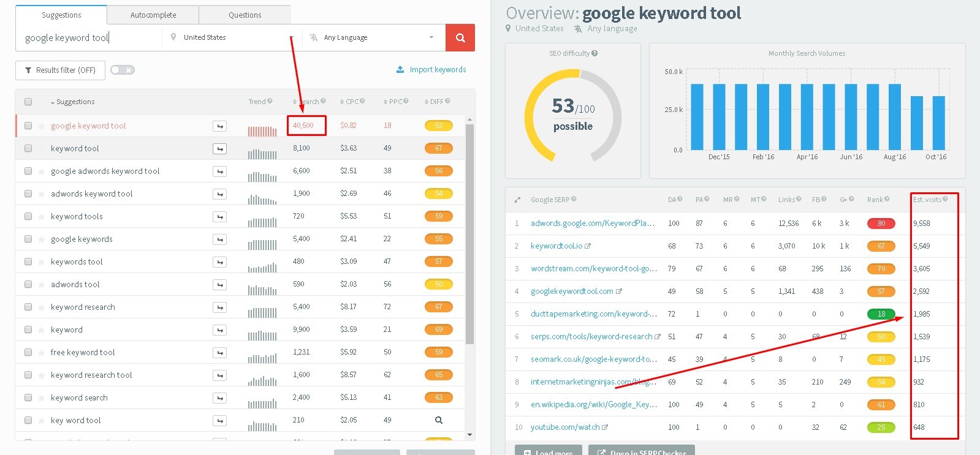This screenshot has width=980, height=455.
Task: Open the Any Language dropdown
Action: point(373,37)
